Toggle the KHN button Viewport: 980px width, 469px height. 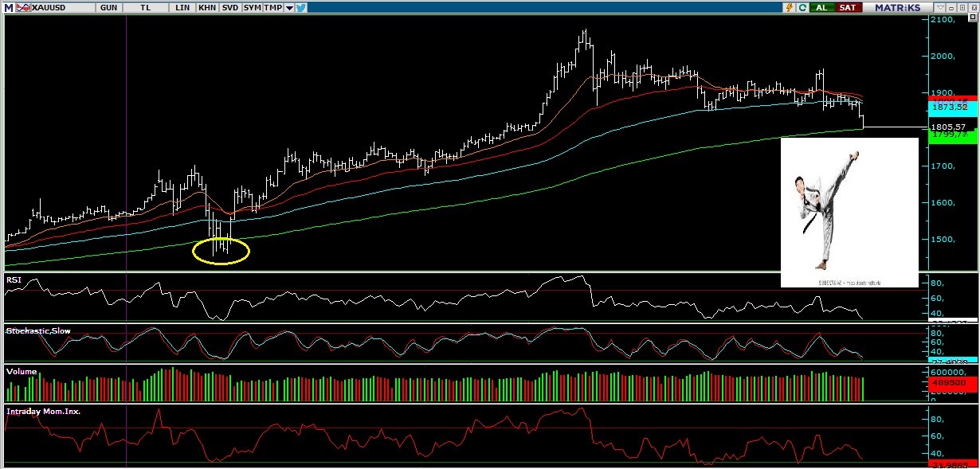click(207, 8)
